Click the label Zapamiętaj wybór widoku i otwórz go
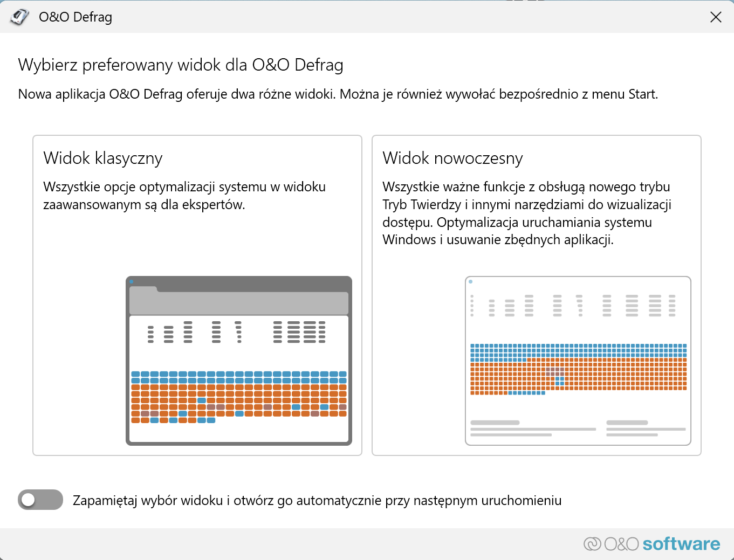The width and height of the screenshot is (734, 560). [317, 501]
